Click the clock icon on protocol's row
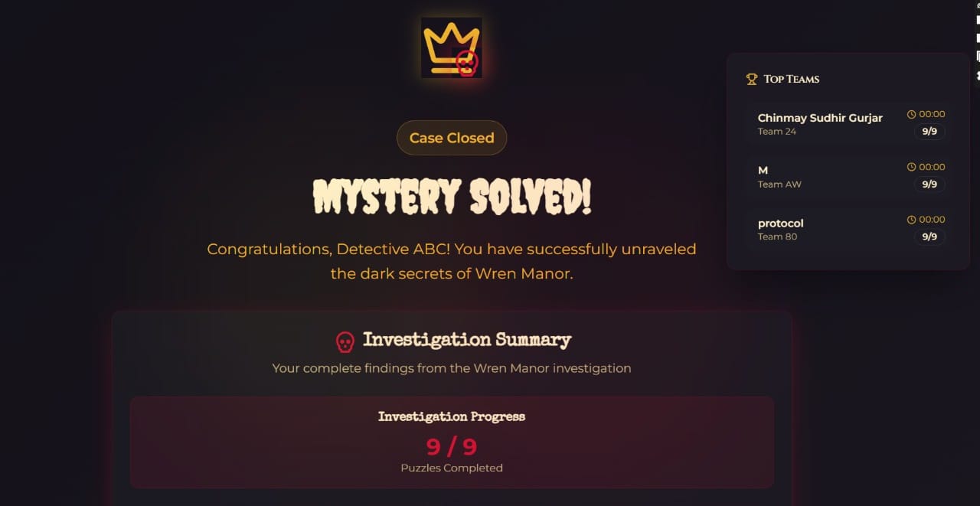Viewport: 980px width, 506px height. coord(911,220)
